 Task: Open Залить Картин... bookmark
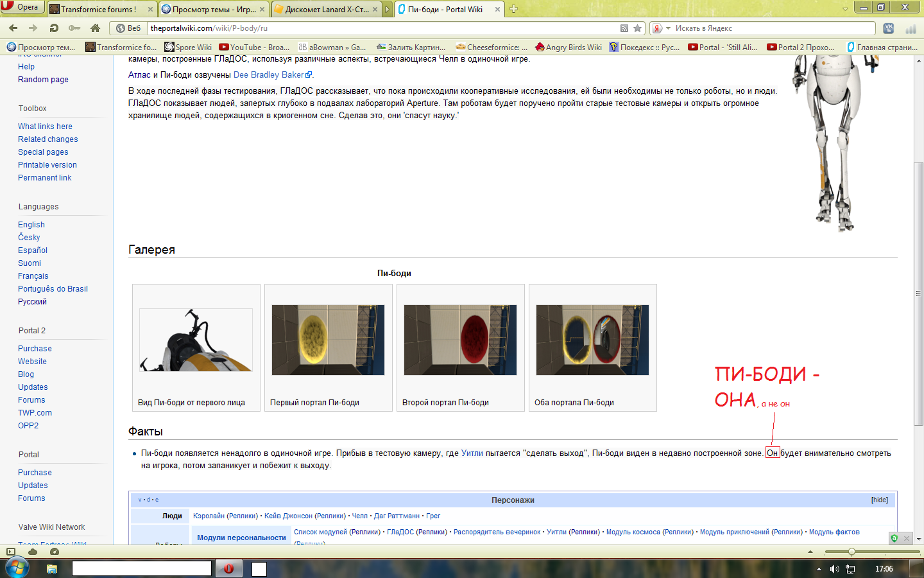(411, 47)
